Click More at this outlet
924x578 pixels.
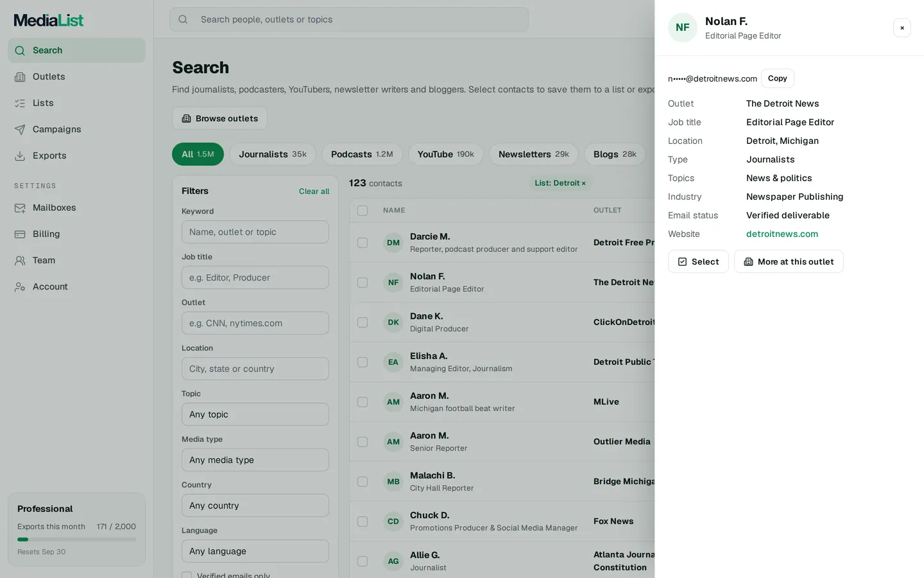(x=789, y=261)
